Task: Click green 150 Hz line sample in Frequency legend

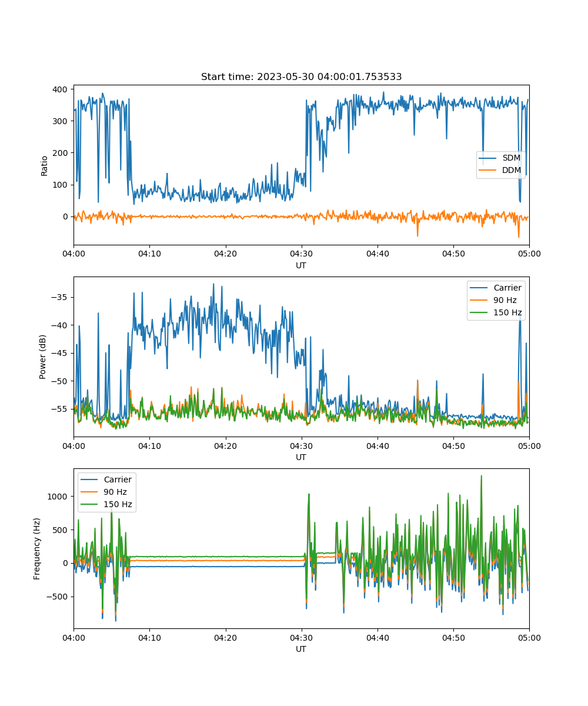Action: click(90, 504)
